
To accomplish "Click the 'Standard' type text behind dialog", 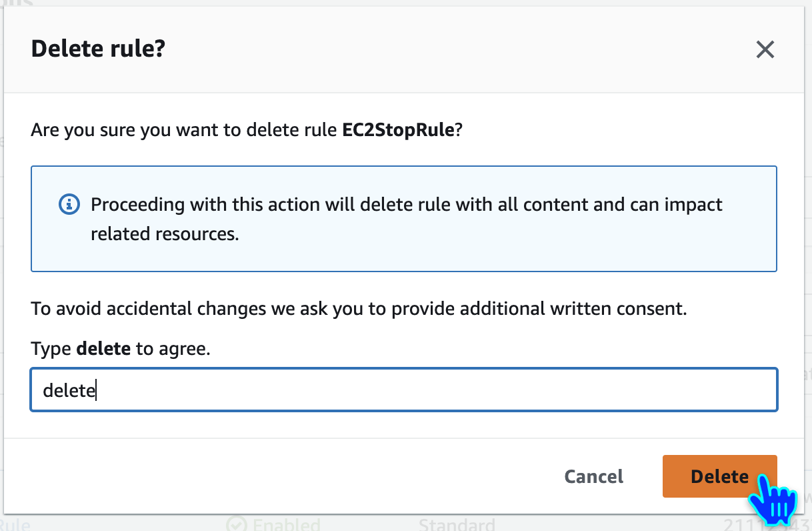I will [457, 524].
